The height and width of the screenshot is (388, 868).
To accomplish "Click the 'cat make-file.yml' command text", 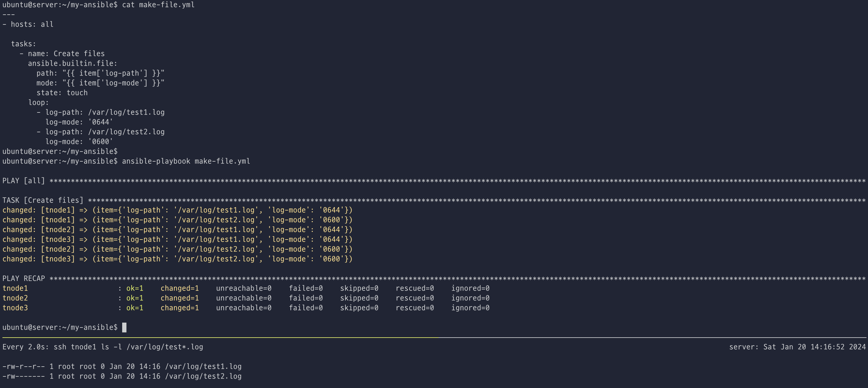I will [158, 5].
